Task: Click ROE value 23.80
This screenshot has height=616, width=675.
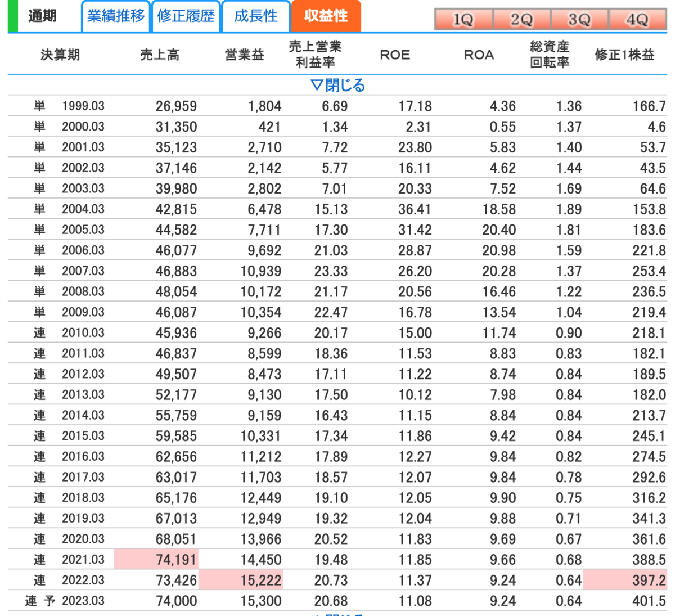Action: [415, 147]
